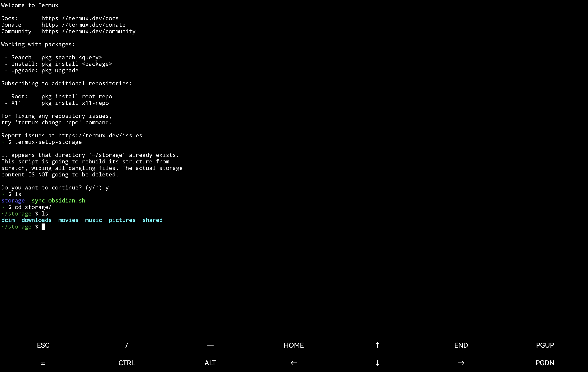
Task: Tap the Tab key icon
Action: [43, 363]
